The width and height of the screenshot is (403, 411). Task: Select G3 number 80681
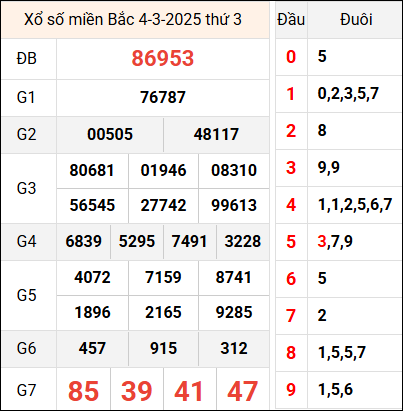[92, 170]
